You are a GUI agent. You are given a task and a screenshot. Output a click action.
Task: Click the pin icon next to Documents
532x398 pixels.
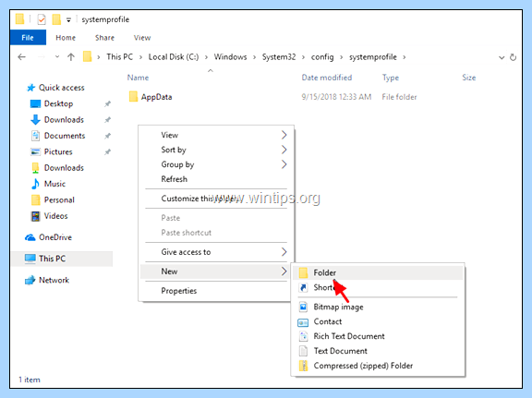(107, 136)
